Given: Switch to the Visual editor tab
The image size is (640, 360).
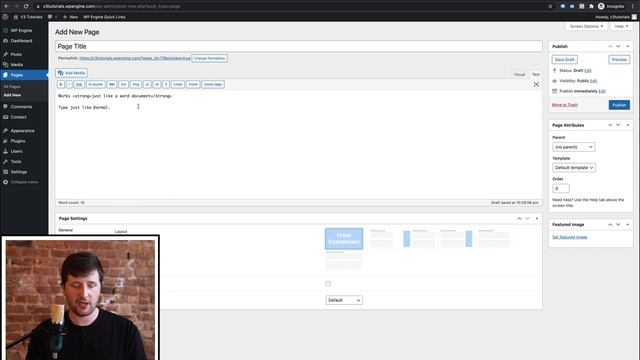Looking at the screenshot, I should [519, 74].
